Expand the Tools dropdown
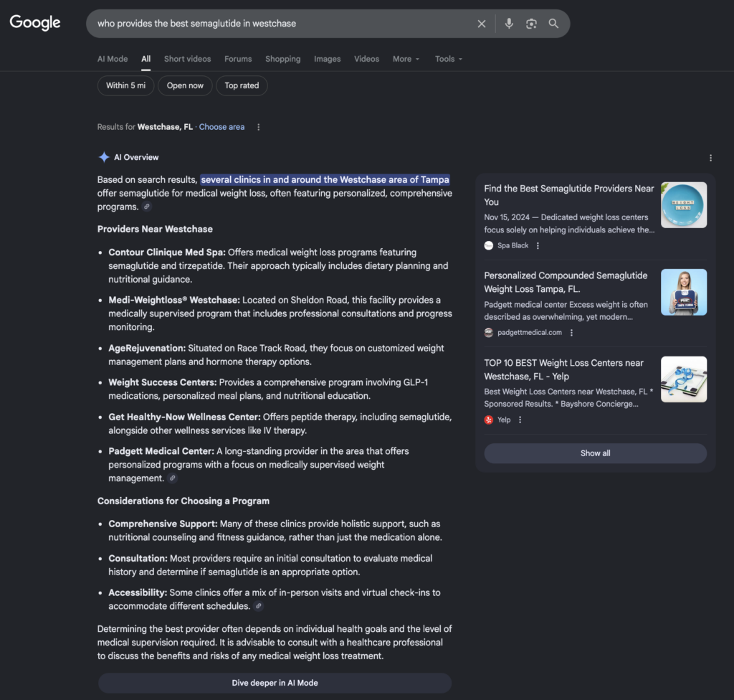Viewport: 734px width, 700px height. tap(449, 59)
